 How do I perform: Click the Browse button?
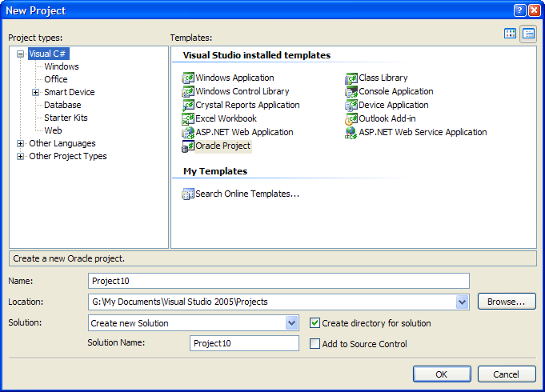[x=507, y=302]
